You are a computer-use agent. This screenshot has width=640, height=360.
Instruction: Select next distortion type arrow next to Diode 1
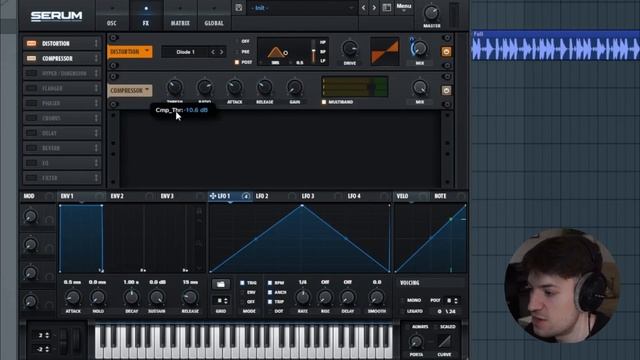coord(222,52)
